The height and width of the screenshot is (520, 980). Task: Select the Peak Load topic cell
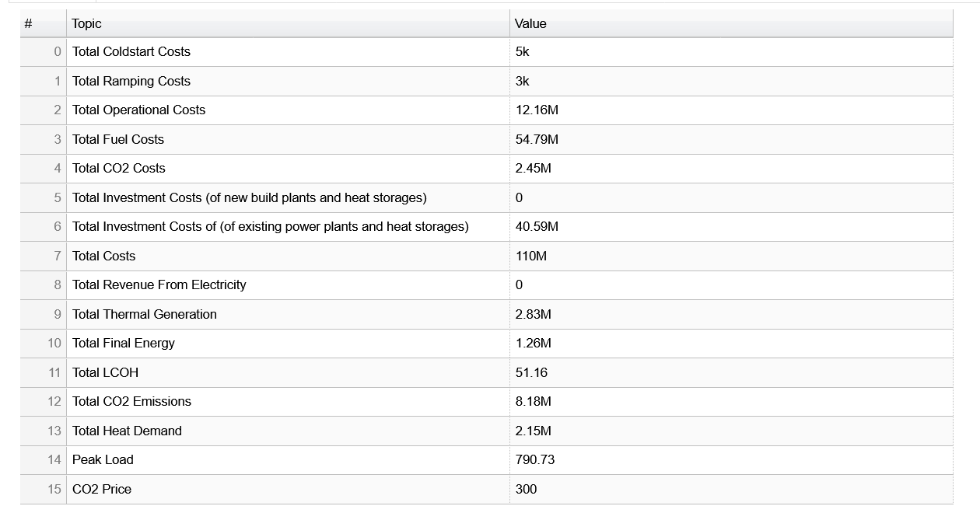288,460
